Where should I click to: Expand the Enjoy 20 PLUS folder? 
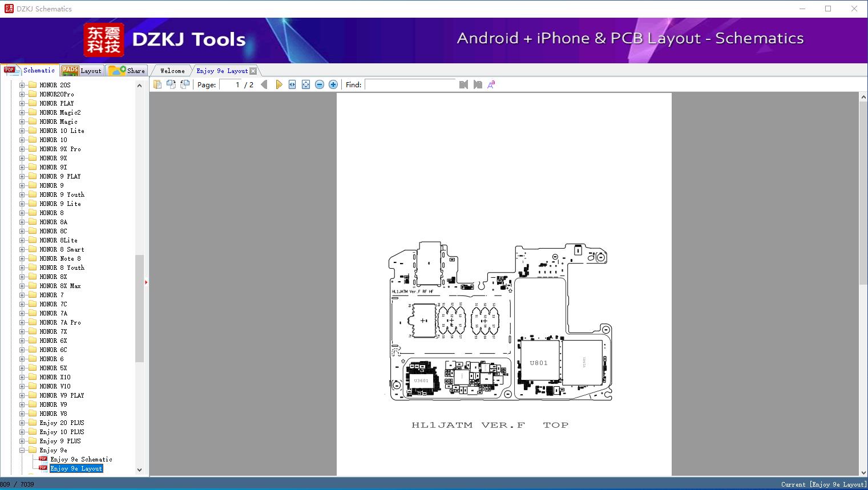(x=22, y=423)
